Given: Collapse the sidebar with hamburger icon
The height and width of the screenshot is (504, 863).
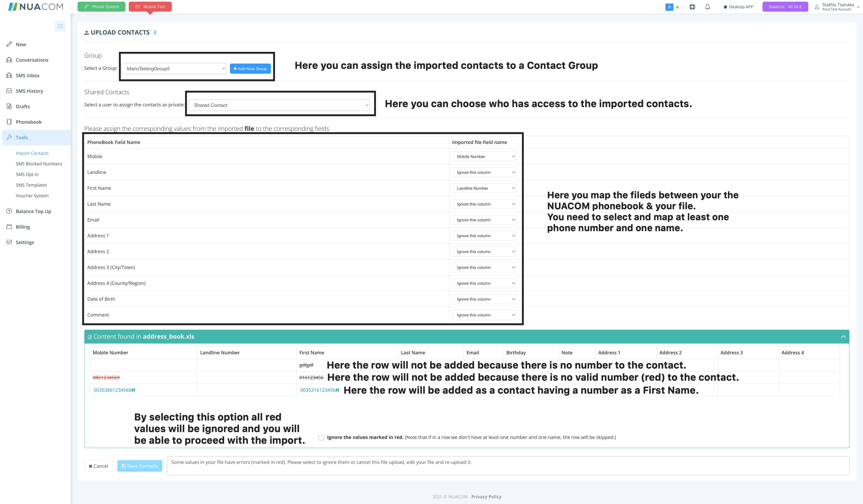Looking at the screenshot, I should point(60,26).
